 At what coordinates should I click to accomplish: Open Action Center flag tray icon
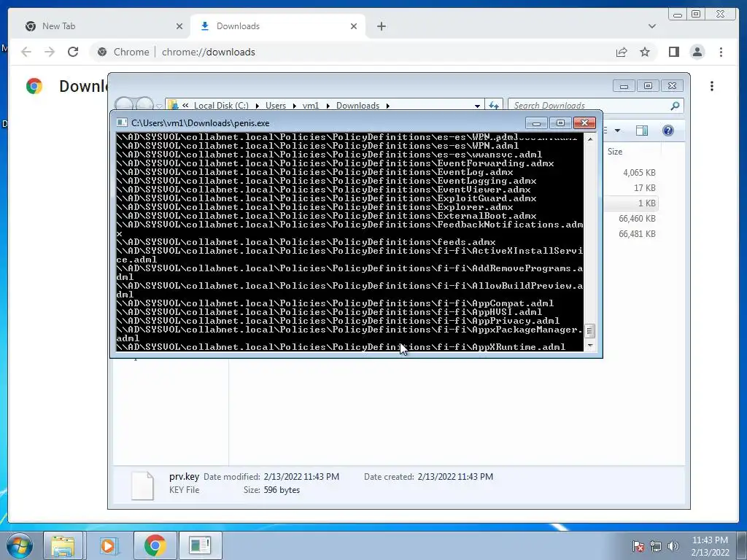(638, 546)
